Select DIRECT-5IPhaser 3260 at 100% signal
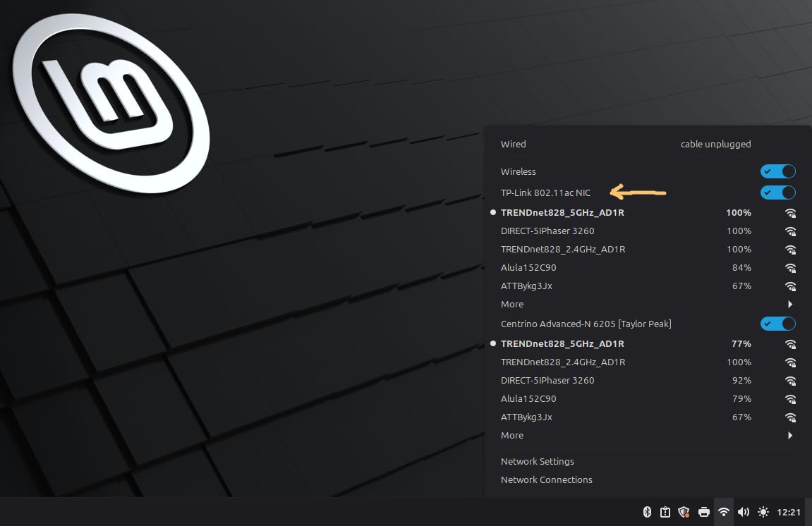 (x=547, y=231)
